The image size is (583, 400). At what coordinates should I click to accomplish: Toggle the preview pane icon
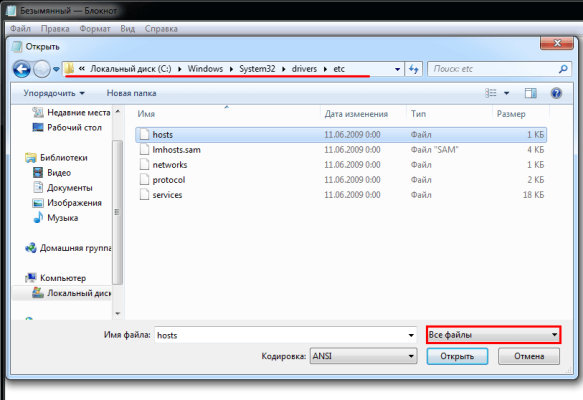pos(531,93)
